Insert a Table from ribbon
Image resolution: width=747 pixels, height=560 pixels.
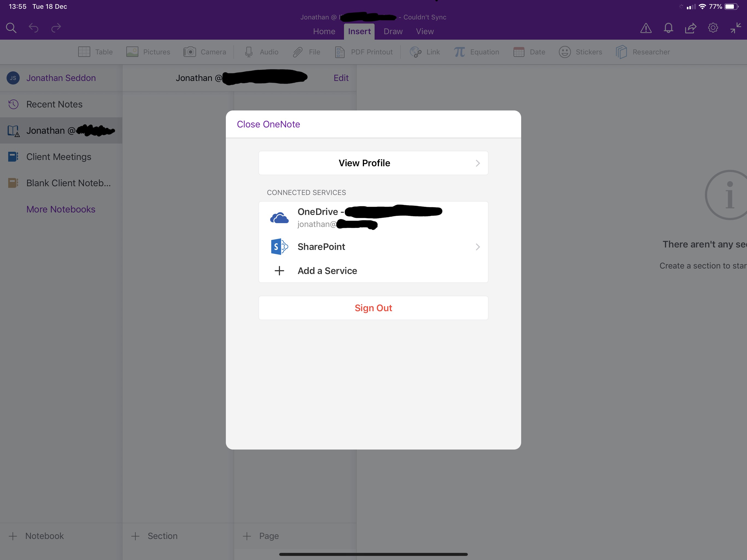coord(95,52)
